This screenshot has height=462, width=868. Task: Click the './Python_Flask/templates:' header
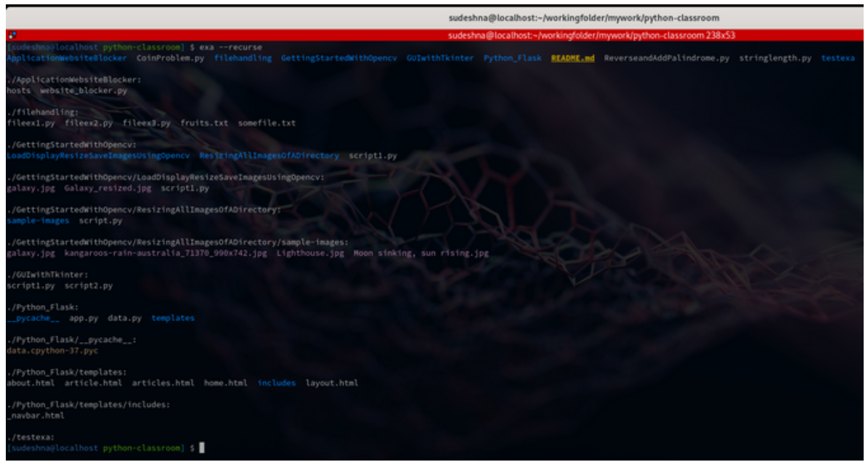coord(67,373)
